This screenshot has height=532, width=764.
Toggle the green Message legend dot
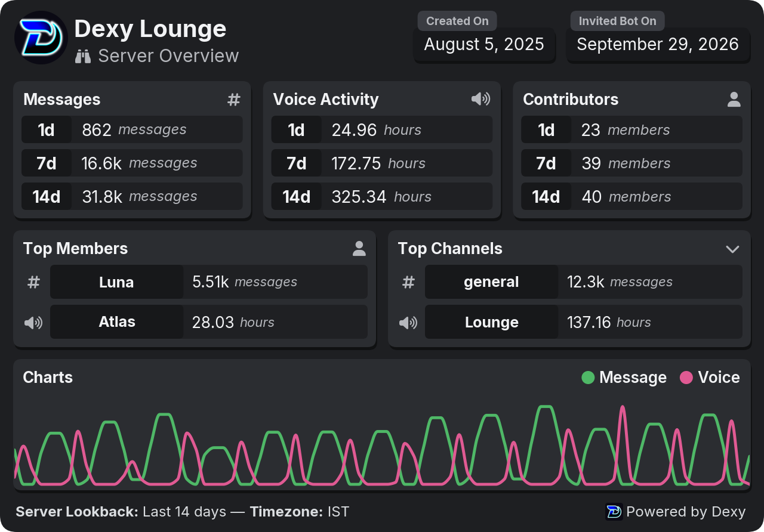[x=588, y=378]
